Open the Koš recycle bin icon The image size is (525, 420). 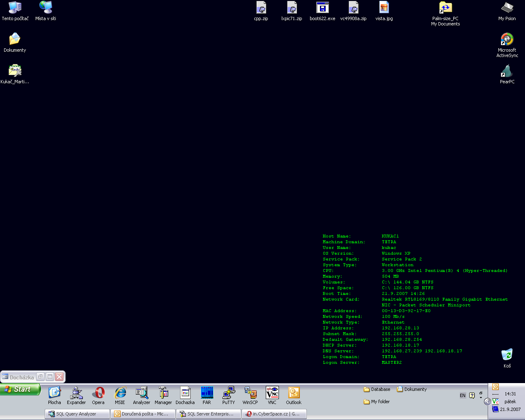[x=507, y=355]
